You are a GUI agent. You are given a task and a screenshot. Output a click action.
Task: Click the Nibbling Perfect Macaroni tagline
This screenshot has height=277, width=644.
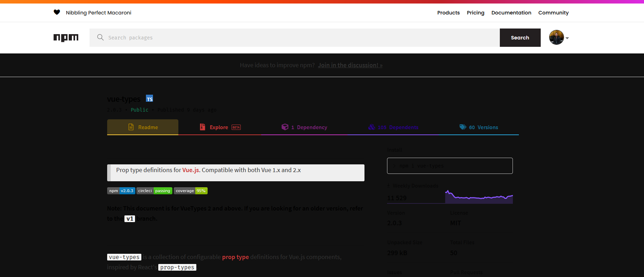point(98,13)
